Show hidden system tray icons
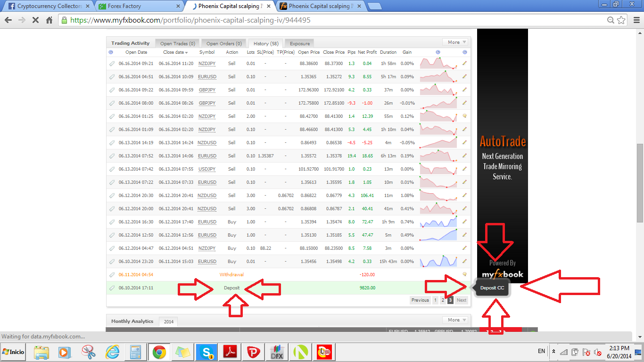The width and height of the screenshot is (644, 362). (553, 352)
